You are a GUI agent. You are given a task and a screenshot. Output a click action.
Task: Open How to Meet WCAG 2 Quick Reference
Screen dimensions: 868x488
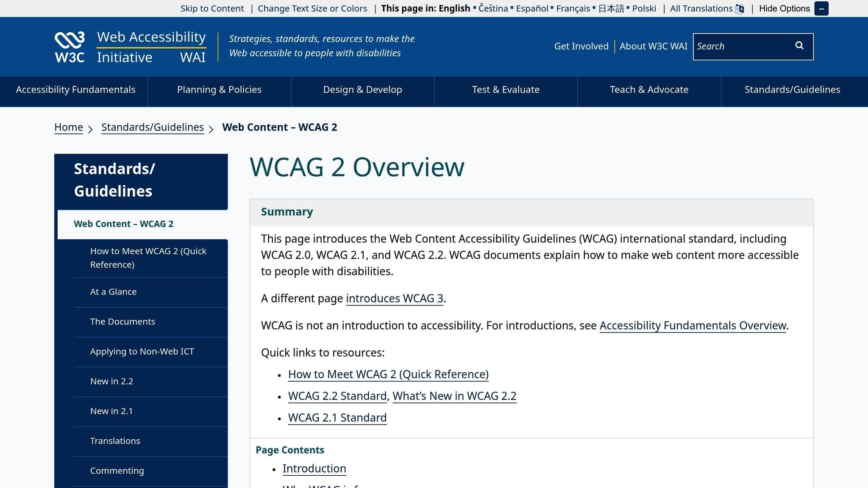[x=148, y=258]
